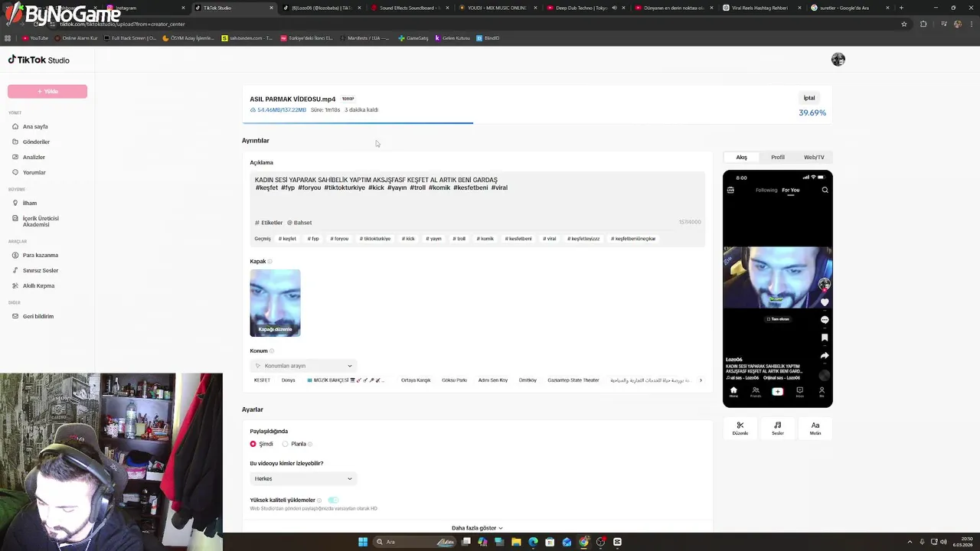Open CapCut from the taskbar

pos(617,542)
